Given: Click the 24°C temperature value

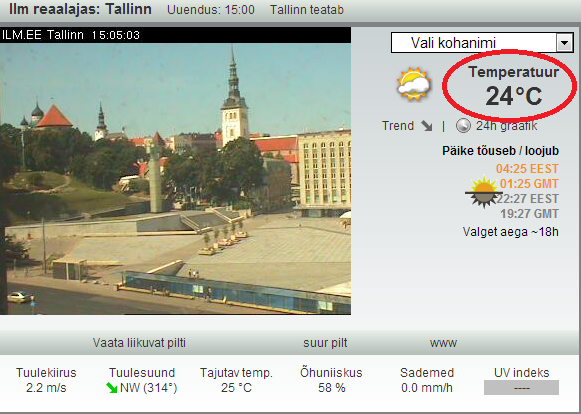Looking at the screenshot, I should click(x=514, y=96).
